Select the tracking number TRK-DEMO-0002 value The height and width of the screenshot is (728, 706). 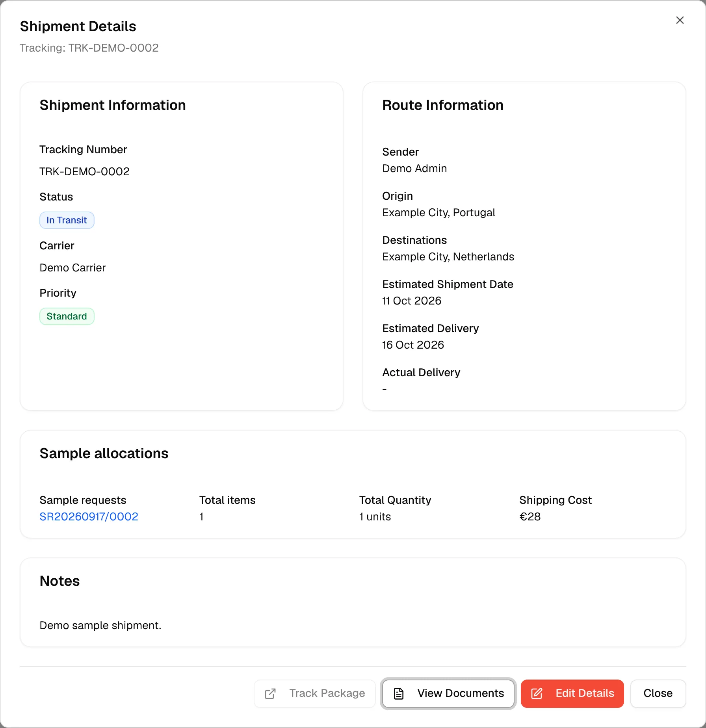click(x=85, y=171)
